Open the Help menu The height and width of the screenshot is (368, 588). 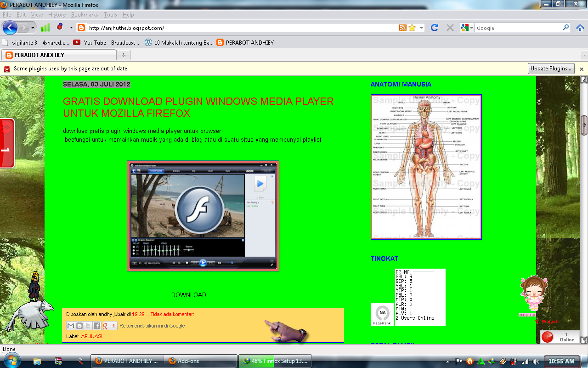click(x=128, y=15)
